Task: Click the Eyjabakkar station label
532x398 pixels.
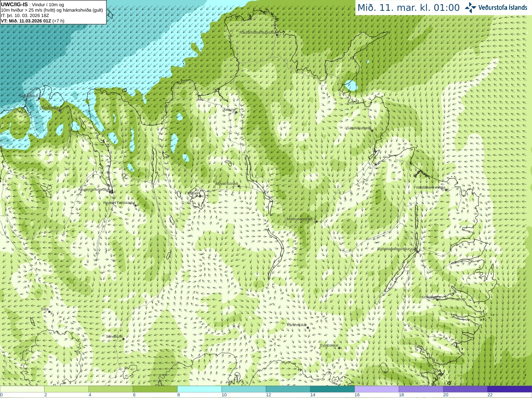Action: tap(329, 345)
